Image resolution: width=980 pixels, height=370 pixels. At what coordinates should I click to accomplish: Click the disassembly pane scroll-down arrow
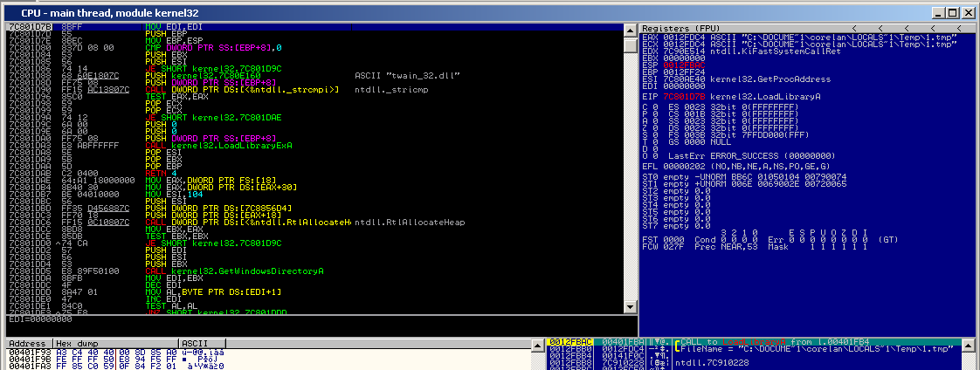(x=631, y=306)
